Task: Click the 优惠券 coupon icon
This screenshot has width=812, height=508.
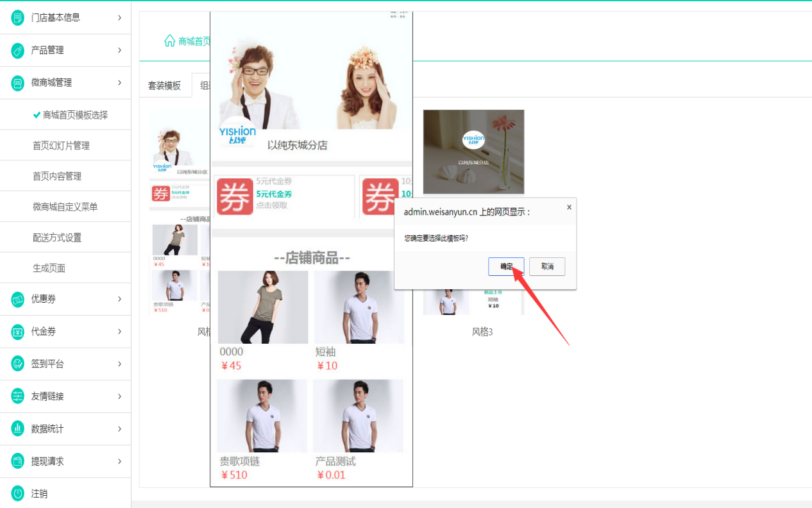Action: 18,299
